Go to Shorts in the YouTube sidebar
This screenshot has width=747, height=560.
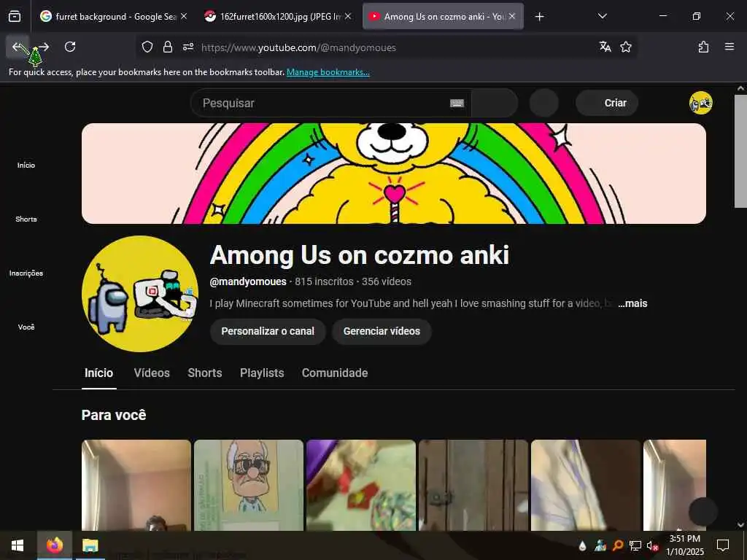26,219
